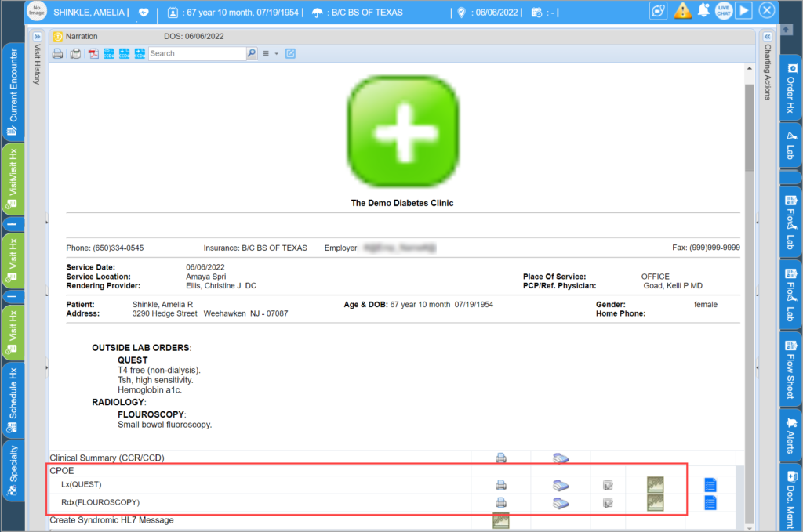Print the Clinical Summary (CCR/CCD)
The height and width of the screenshot is (532, 803).
[x=501, y=458]
